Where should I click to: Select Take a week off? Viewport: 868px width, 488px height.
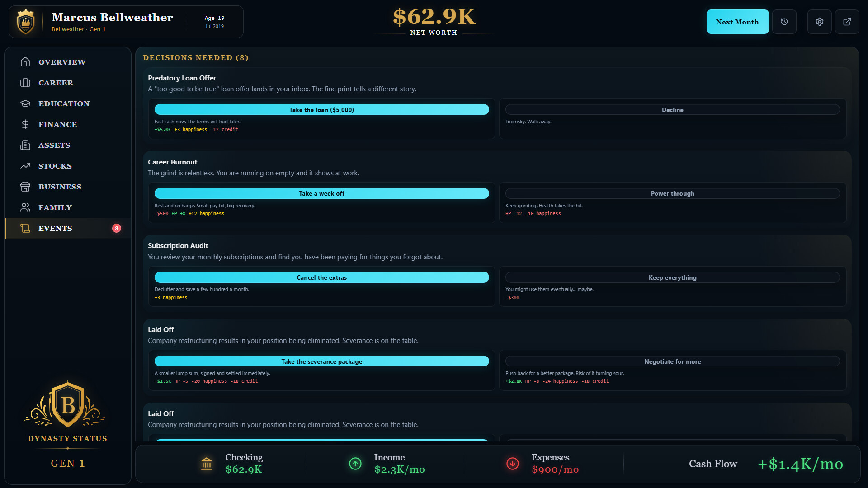pos(321,193)
